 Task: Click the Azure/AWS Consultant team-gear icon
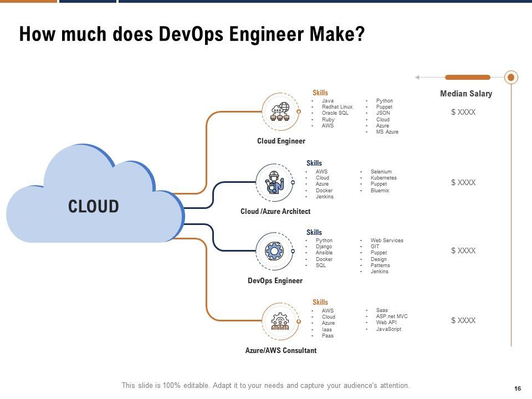coord(279,320)
